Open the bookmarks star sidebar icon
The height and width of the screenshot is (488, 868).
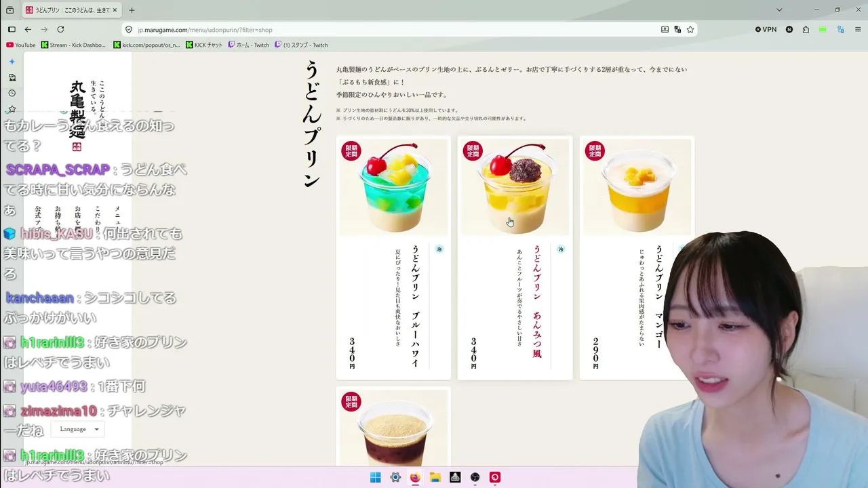[12, 109]
